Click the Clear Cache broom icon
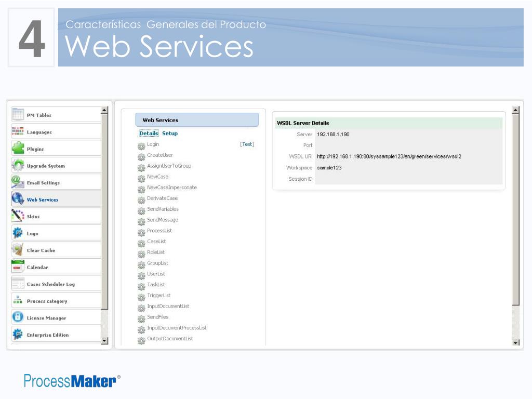The width and height of the screenshot is (532, 399). (18, 249)
